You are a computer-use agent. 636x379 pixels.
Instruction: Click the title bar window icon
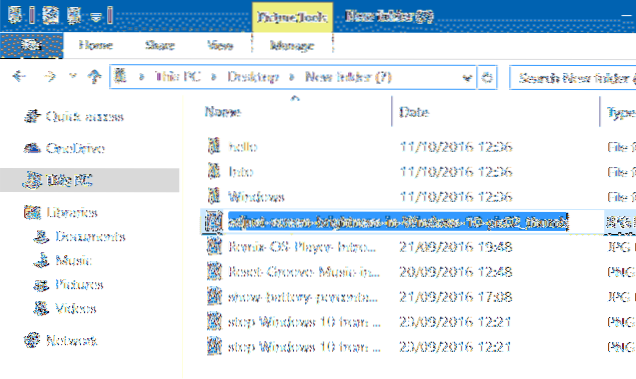click(15, 16)
